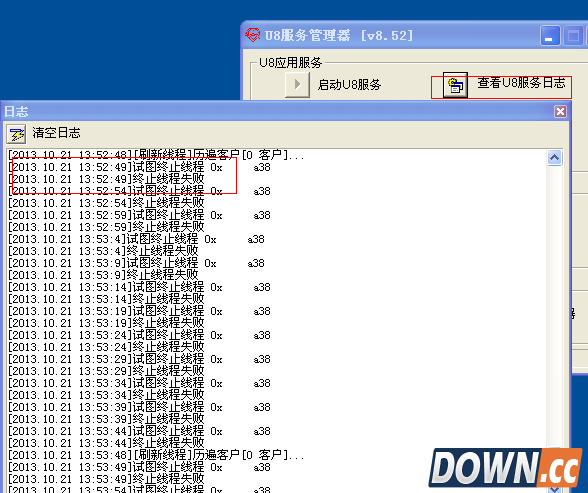This screenshot has height=493, width=588.
Task: Minimize the U8服务管理器 window
Action: click(550, 36)
